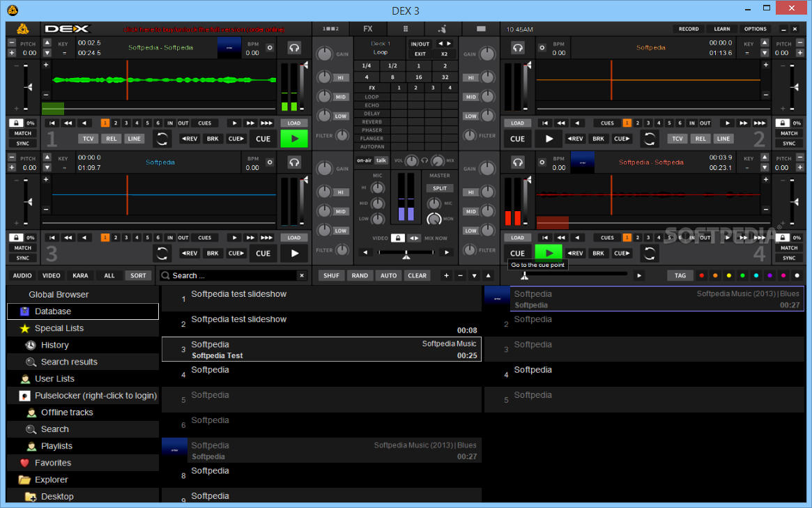The image size is (812, 508).
Task: Toggle headphone monitoring on deck 1
Action: pos(295,47)
